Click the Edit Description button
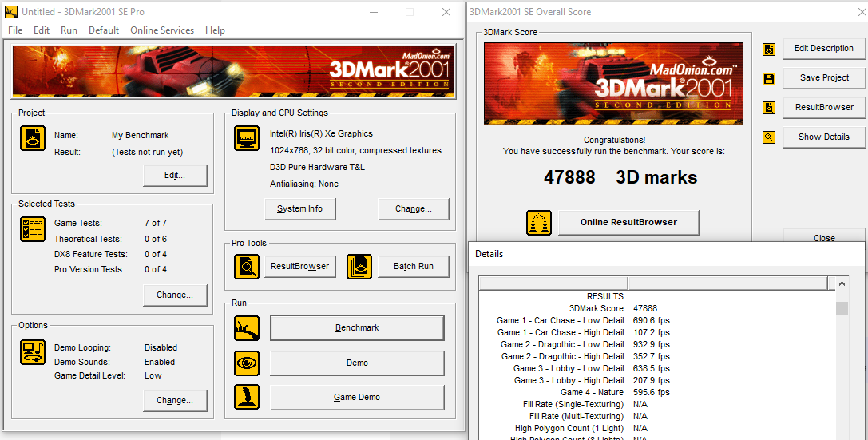 (x=824, y=49)
